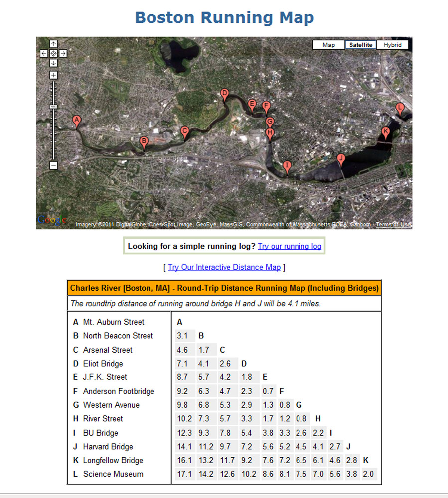Viewport: 448px width, 498px height.
Task: Zoom in using the plus button
Action: click(53, 75)
